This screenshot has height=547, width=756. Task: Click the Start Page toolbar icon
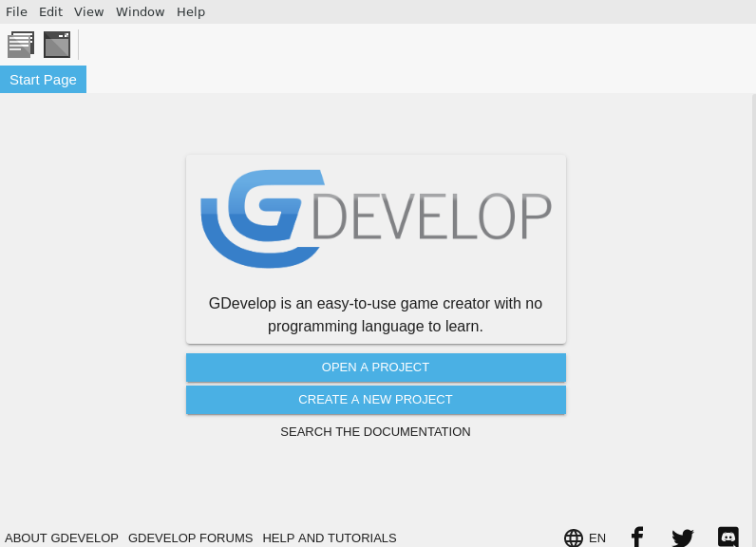pos(57,45)
